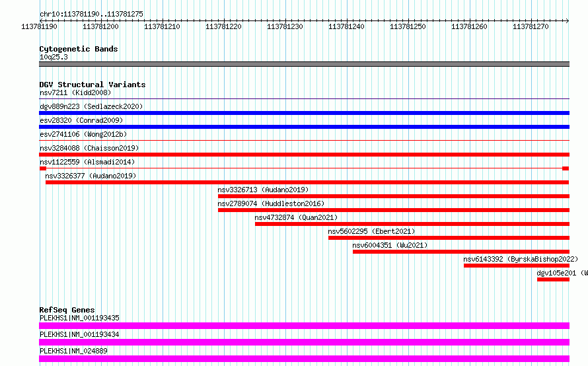Select variant label dgv889n223 (Sedlazeck2020)
This screenshot has height=366, width=588.
[x=91, y=106]
